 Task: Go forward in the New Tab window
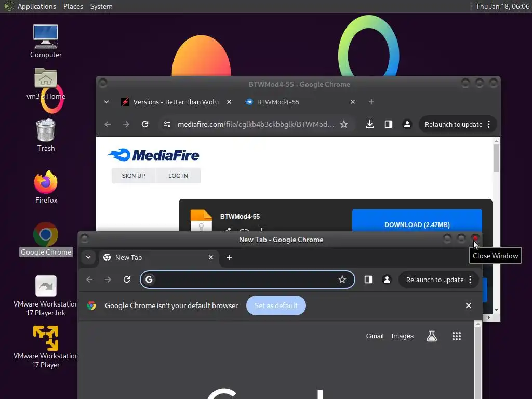click(108, 280)
